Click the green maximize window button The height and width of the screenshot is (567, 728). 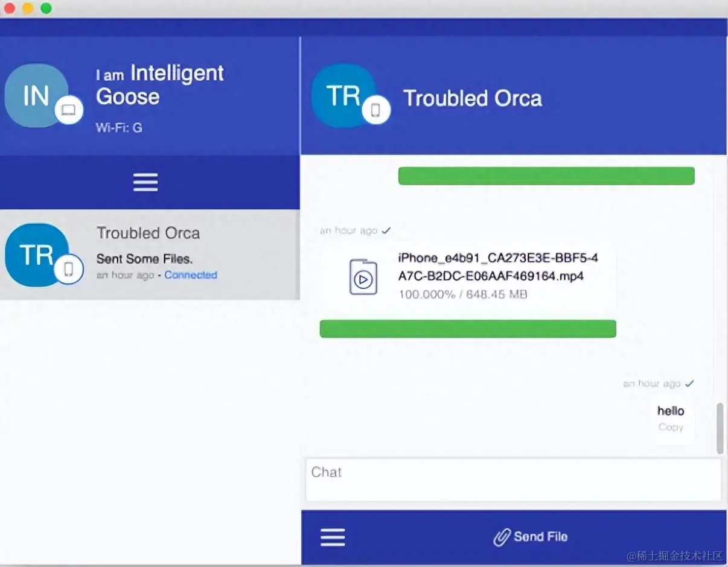point(46,8)
